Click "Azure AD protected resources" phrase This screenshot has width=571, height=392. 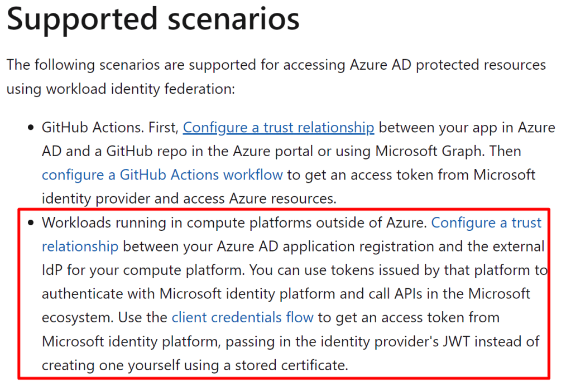point(448,65)
